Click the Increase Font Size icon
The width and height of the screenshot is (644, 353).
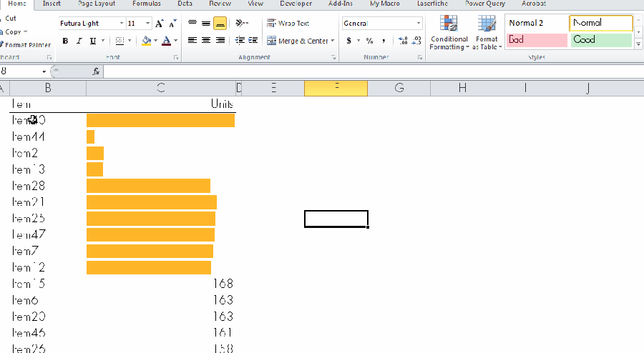pos(159,24)
